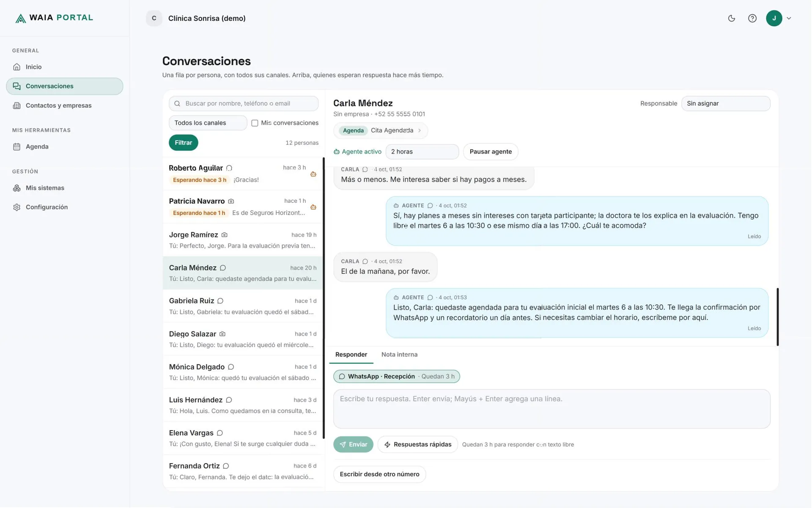The image size is (812, 508).
Task: Open the 2 horas duration dropdown
Action: [x=422, y=152]
